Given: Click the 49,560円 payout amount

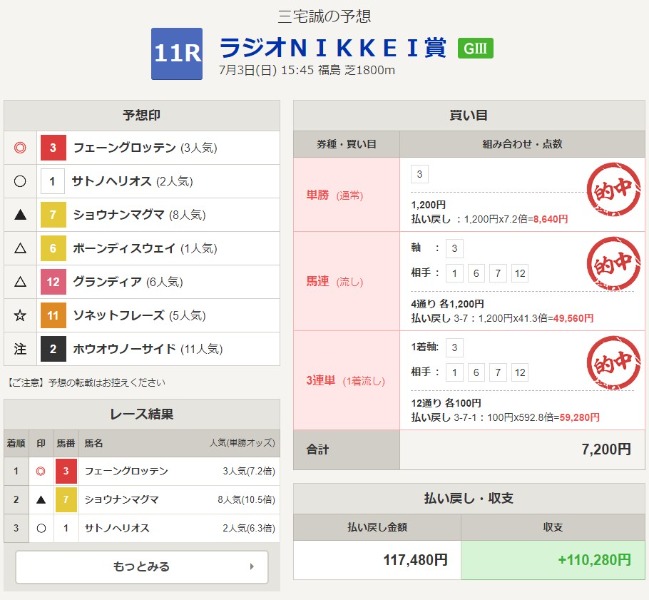Looking at the screenshot, I should 573,318.
